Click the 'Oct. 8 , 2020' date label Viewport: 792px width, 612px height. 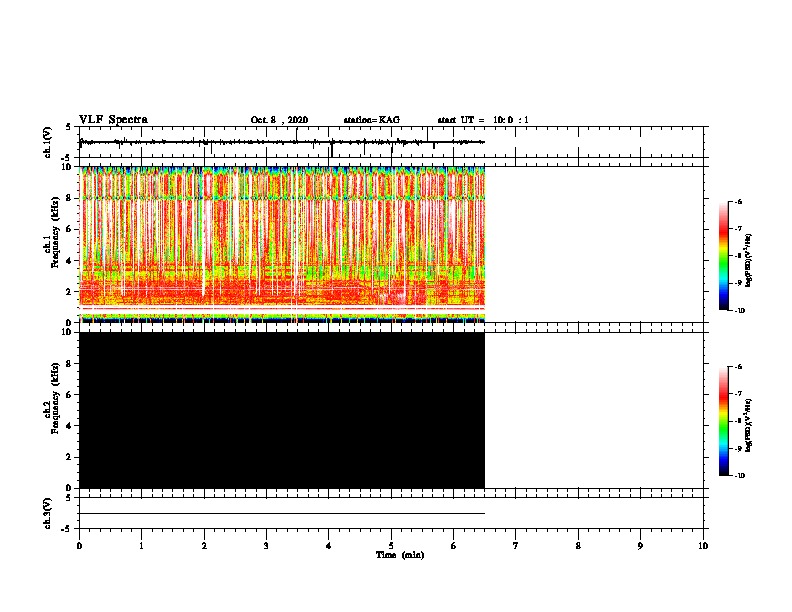coord(279,120)
